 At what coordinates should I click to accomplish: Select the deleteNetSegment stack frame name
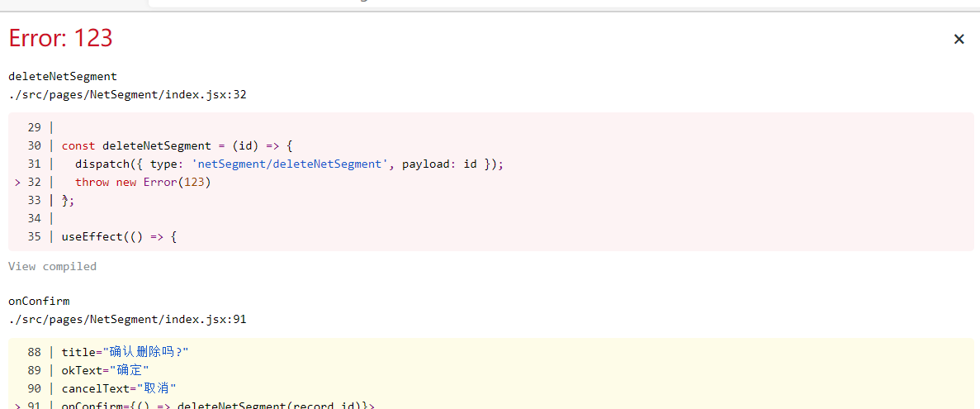(63, 76)
